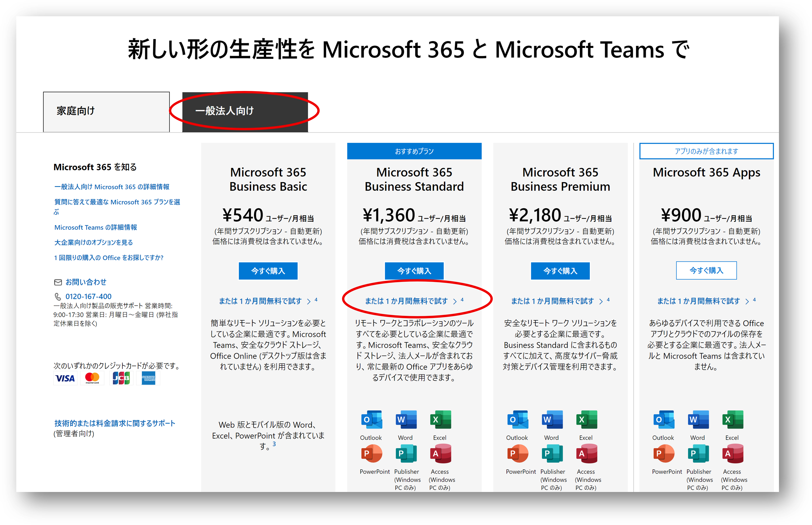Click the phone number 0120-167-400

(88, 297)
